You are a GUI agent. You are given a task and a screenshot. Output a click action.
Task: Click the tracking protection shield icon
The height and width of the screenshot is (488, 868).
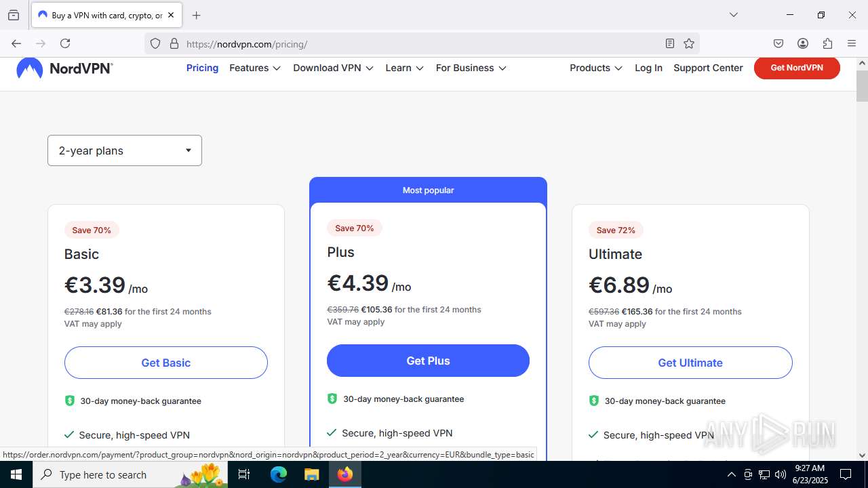(155, 43)
